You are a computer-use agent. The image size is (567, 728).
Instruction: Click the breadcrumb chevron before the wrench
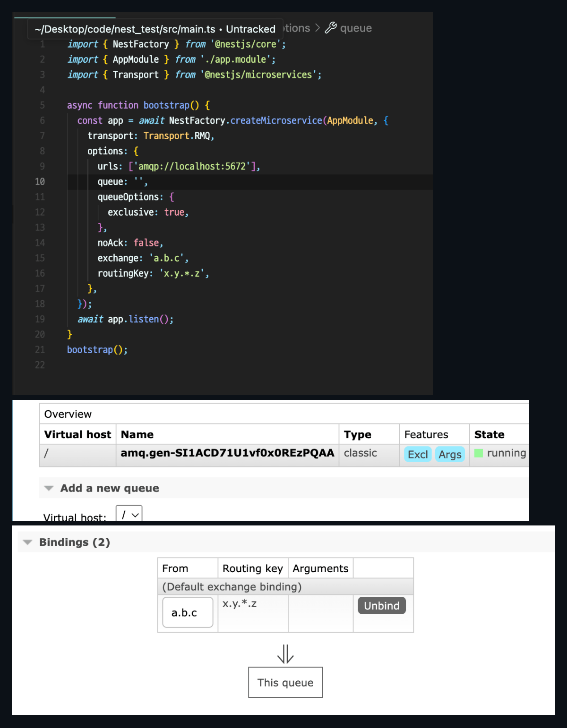[x=318, y=28]
